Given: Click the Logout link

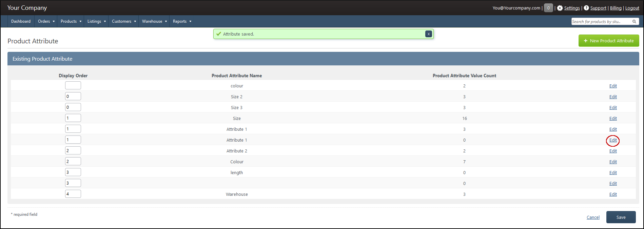Looking at the screenshot, I should [x=632, y=8].
